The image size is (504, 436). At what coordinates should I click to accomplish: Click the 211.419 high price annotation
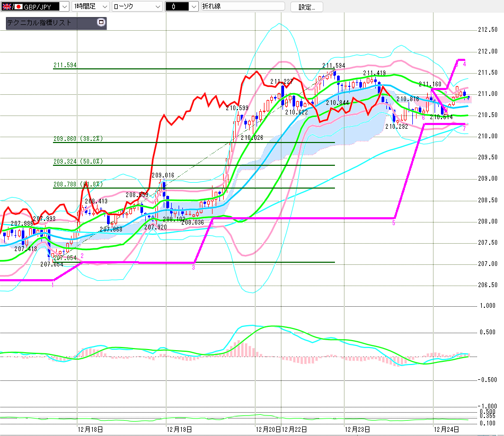(x=374, y=73)
